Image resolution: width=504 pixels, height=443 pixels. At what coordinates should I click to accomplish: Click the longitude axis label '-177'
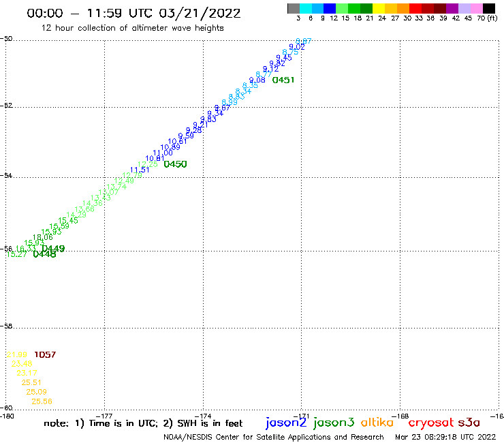coord(104,416)
